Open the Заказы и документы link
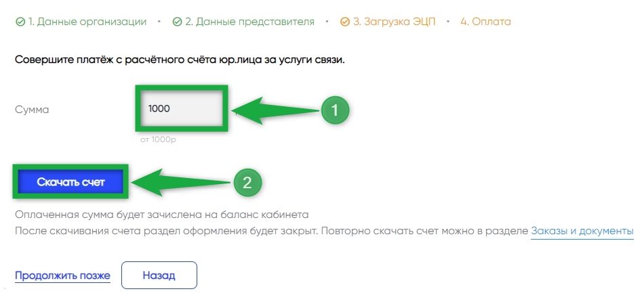This screenshot has height=306, width=644. tap(582, 231)
